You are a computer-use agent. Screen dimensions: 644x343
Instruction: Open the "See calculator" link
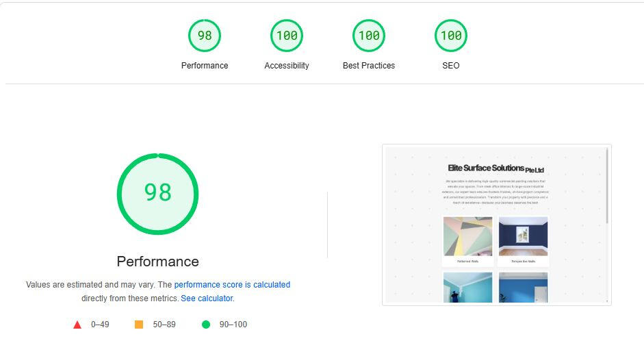(x=207, y=298)
